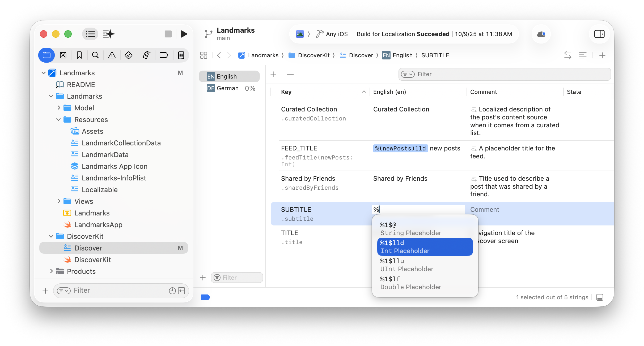
Task: Remove selected string with minus button
Action: (290, 74)
